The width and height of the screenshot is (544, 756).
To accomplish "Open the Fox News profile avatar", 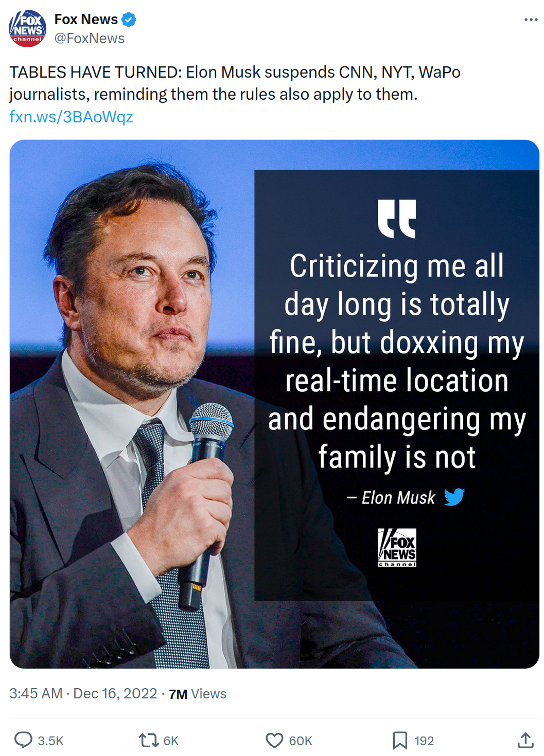I will tap(27, 29).
